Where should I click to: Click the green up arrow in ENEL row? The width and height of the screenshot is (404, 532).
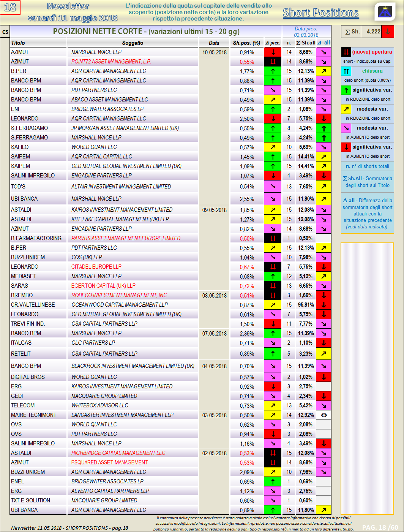click(273, 481)
